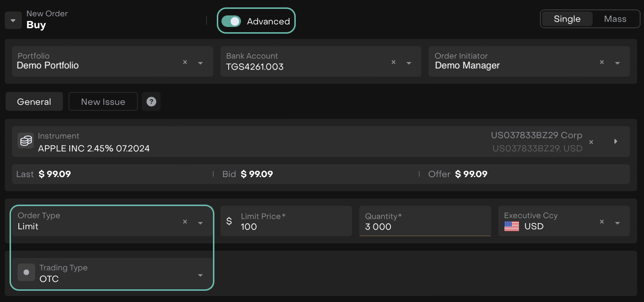Clear the Executive Ccy USD selection
The height and width of the screenshot is (302, 644).
(602, 222)
